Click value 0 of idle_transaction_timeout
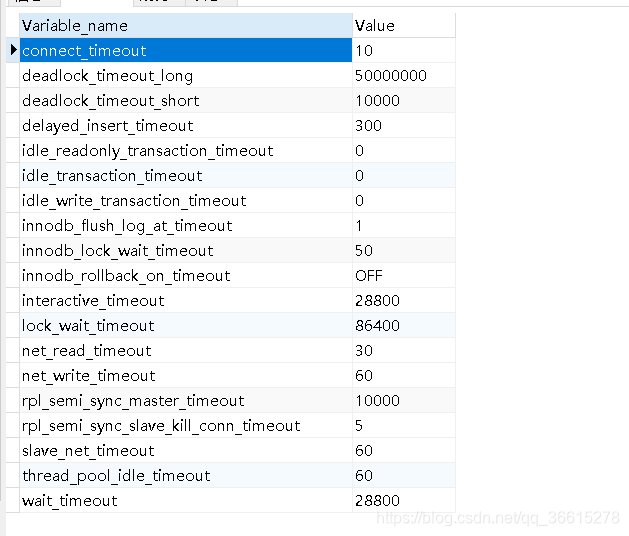This screenshot has width=629, height=536. [404, 175]
